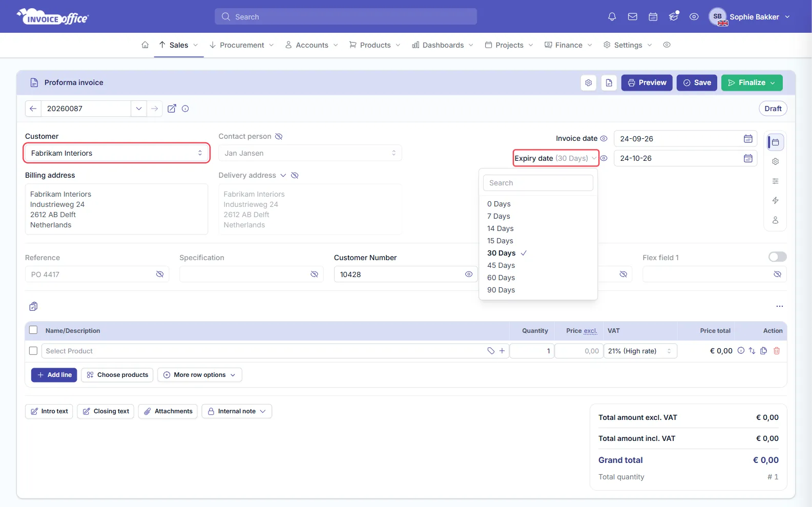This screenshot has width=812, height=507.
Task: Select 60 Days from expiry list
Action: pos(501,278)
